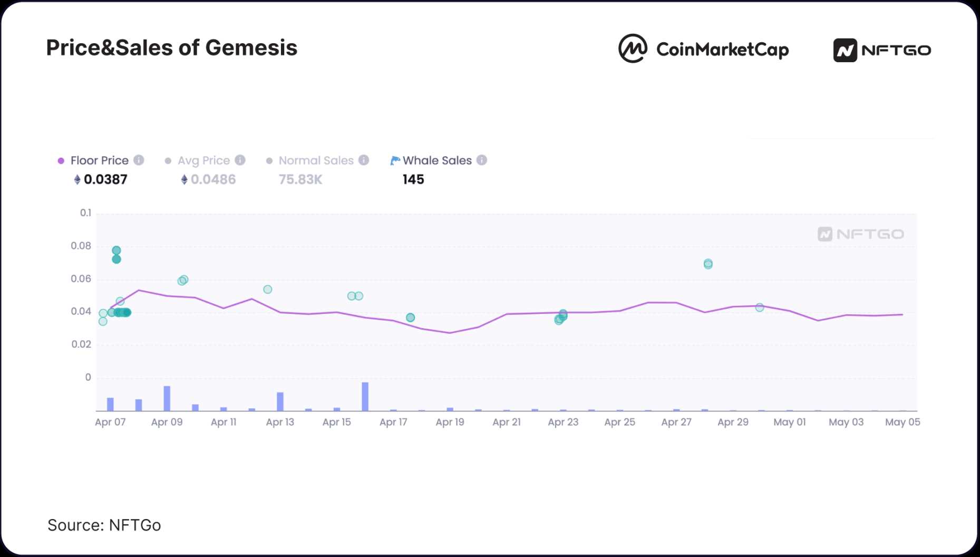Click the CoinMarketCap logo icon
980x557 pixels.
pos(632,49)
